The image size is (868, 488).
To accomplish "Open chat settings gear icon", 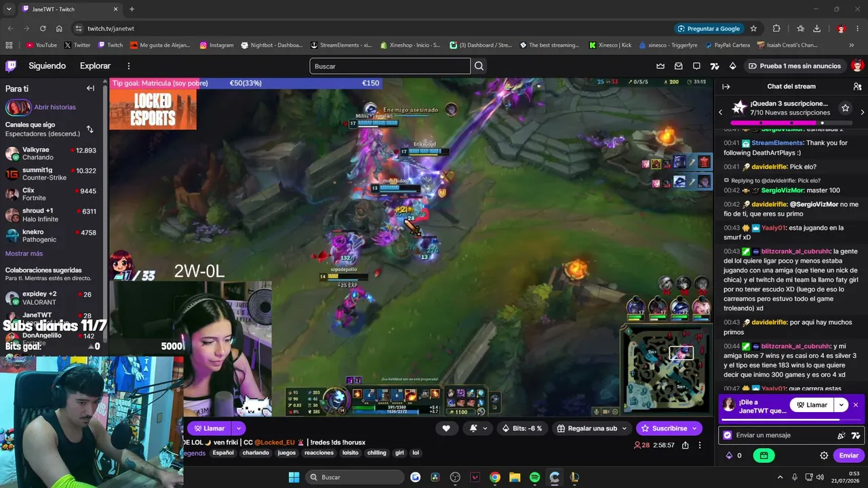I will (x=824, y=455).
